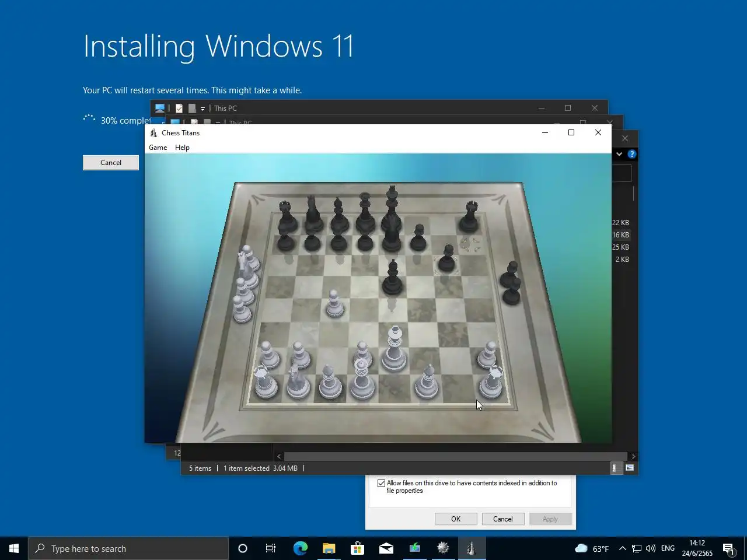
Task: Click New Folder icon in This PC title bar
Action: pos(192,108)
